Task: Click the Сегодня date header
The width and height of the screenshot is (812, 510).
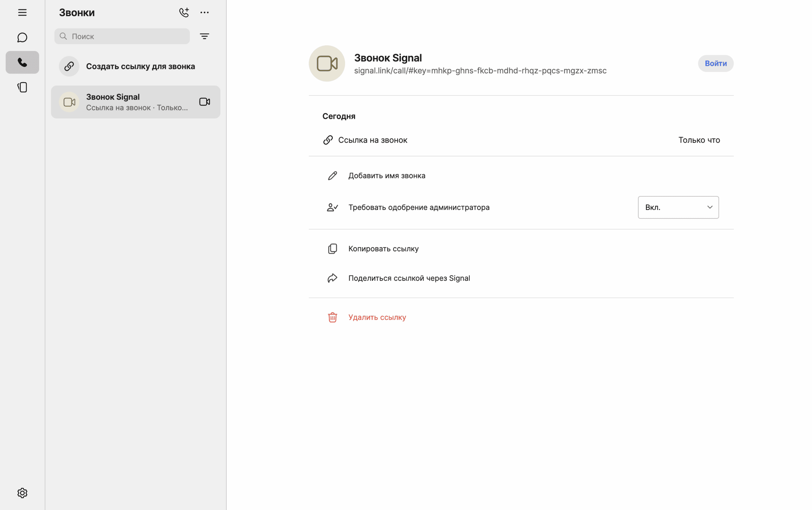Action: coord(338,116)
